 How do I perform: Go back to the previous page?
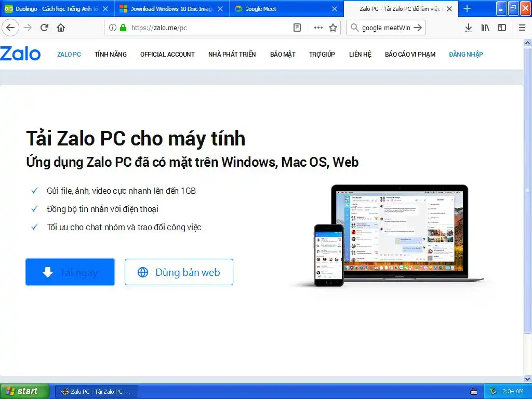(x=10, y=28)
